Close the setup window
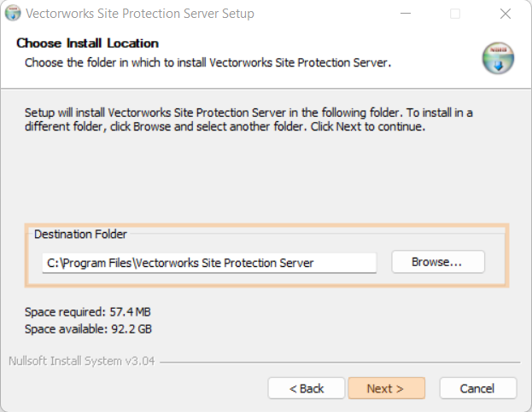Screen dimensions: 532x412 click(506, 14)
